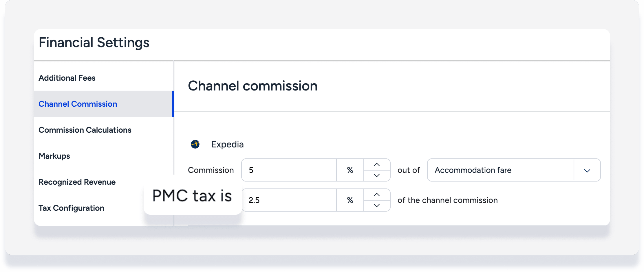The image size is (644, 272).
Task: Select the Channel Commission sidebar item
Action: (x=78, y=104)
